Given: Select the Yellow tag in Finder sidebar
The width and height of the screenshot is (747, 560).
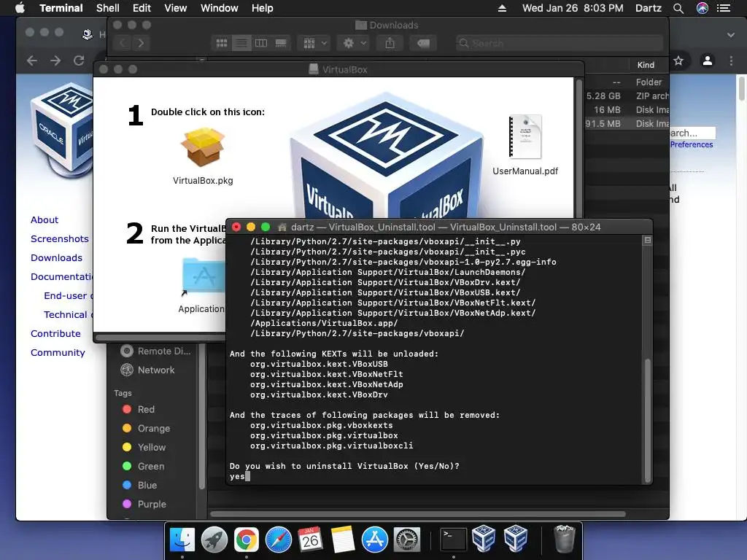Looking at the screenshot, I should (144, 447).
